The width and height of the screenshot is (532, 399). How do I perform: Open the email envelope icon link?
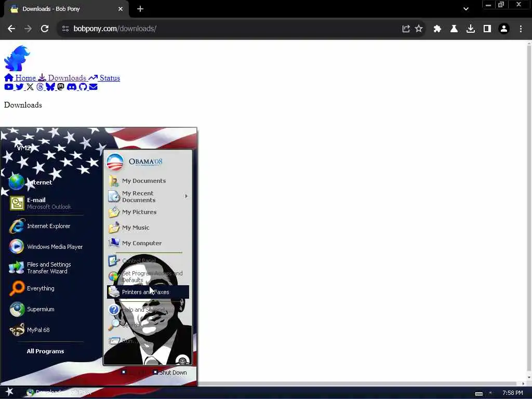point(94,87)
